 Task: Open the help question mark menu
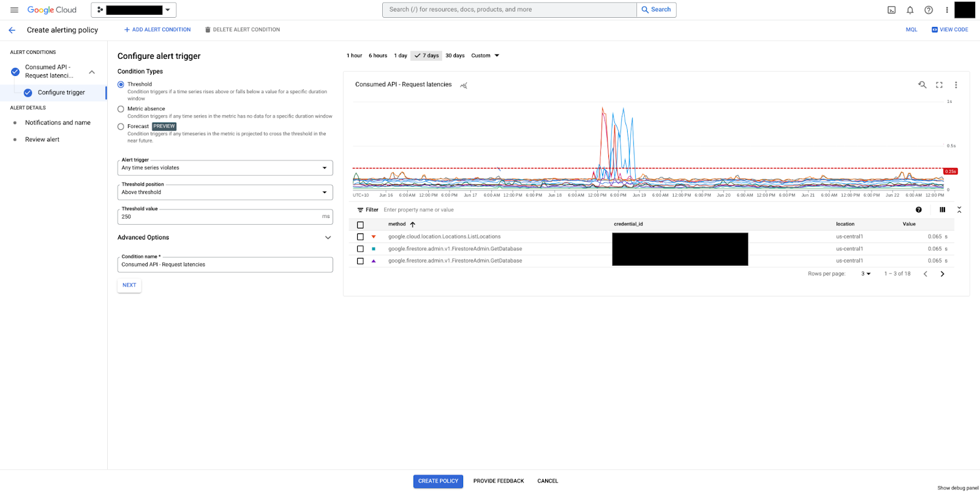coord(929,10)
